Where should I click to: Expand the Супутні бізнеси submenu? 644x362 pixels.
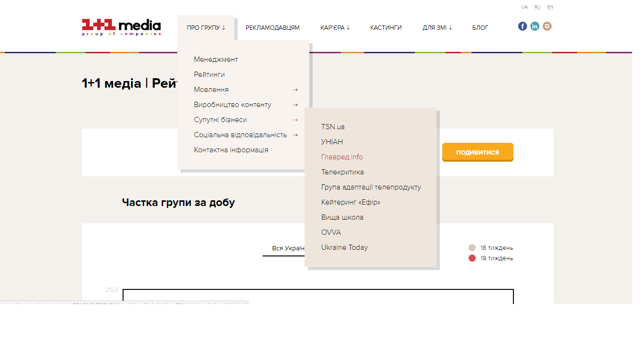coord(246,120)
